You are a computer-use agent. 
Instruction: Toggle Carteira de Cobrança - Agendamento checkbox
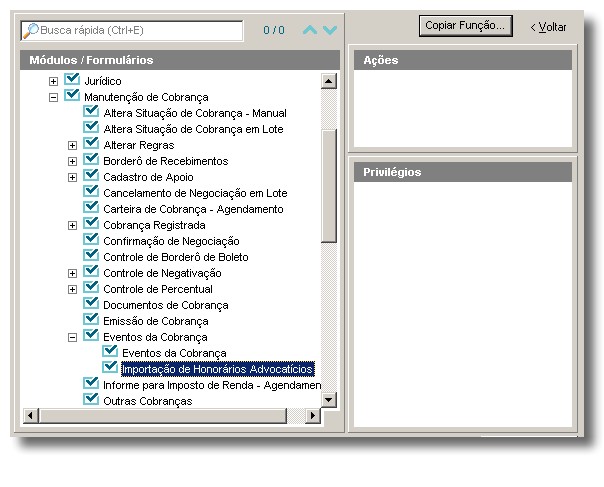point(91,207)
